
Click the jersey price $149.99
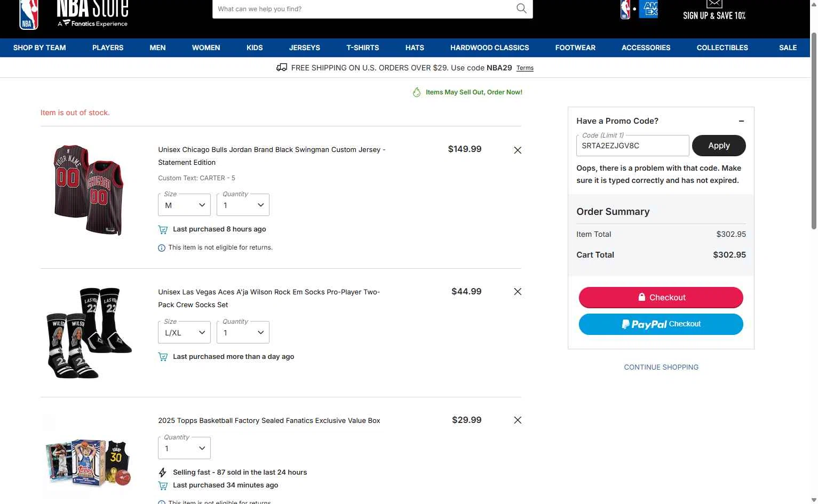click(x=465, y=149)
